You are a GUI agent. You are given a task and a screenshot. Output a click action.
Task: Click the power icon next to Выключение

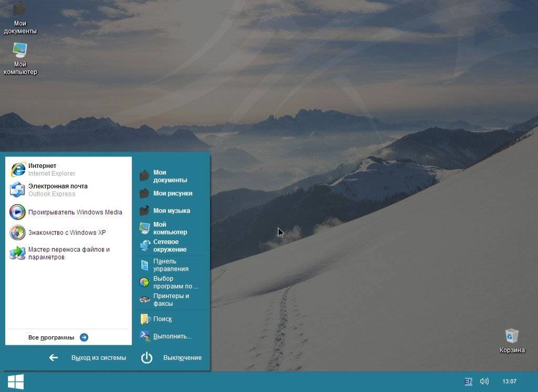point(147,358)
